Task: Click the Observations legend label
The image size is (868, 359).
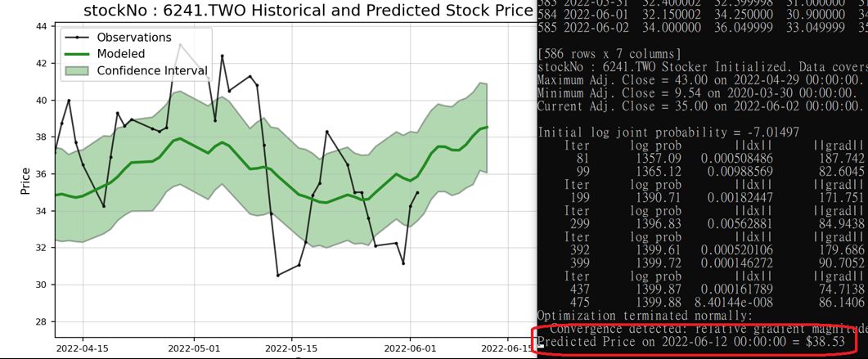Action: tap(134, 38)
